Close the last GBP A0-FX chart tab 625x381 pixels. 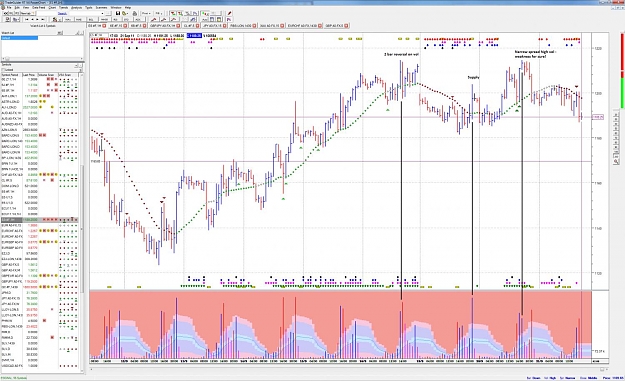click(346, 26)
